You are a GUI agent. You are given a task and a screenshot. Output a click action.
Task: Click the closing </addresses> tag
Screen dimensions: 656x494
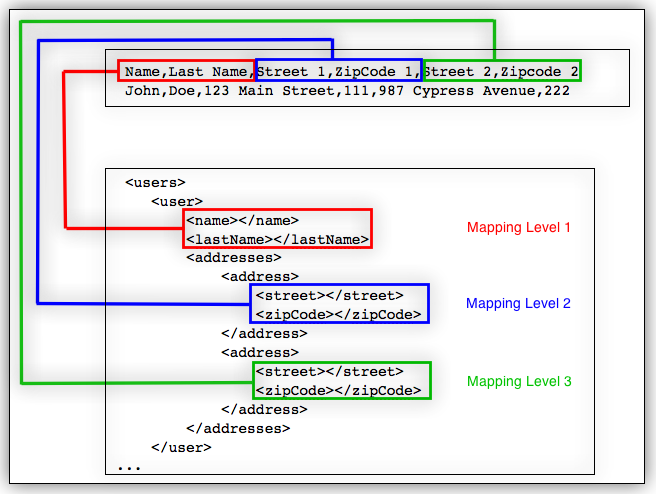coord(237,428)
